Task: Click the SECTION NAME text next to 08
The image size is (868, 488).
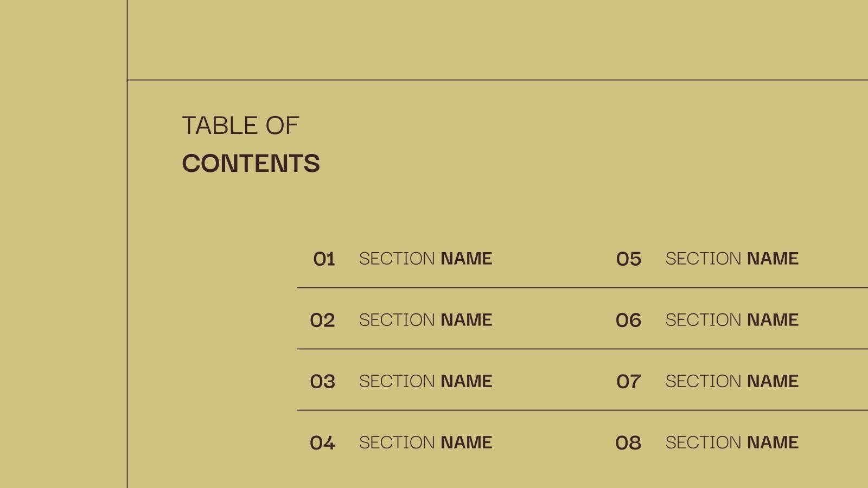Action: click(x=732, y=442)
